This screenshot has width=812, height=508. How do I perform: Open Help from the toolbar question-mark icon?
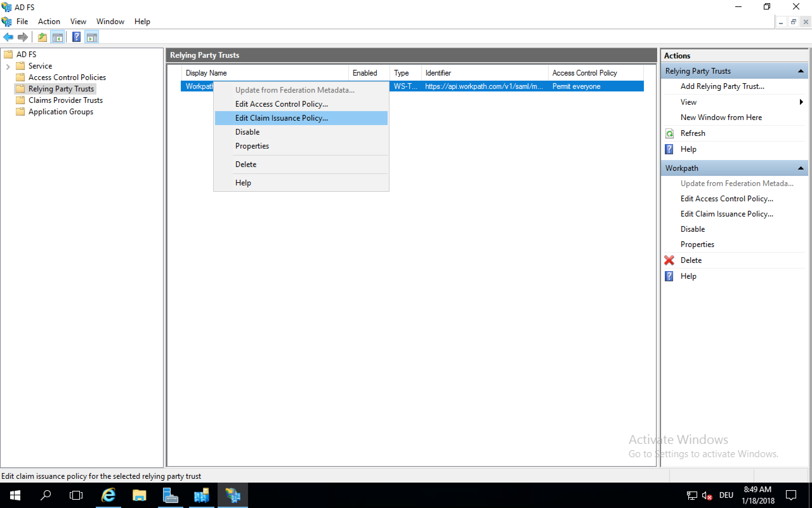pos(76,37)
